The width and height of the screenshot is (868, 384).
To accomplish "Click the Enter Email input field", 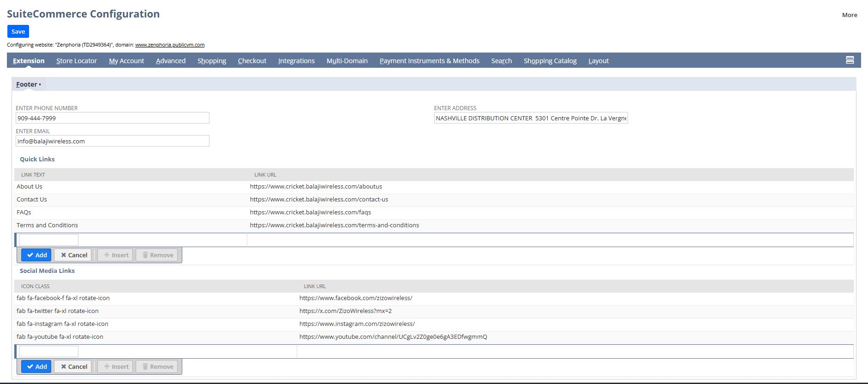I will click(x=112, y=141).
